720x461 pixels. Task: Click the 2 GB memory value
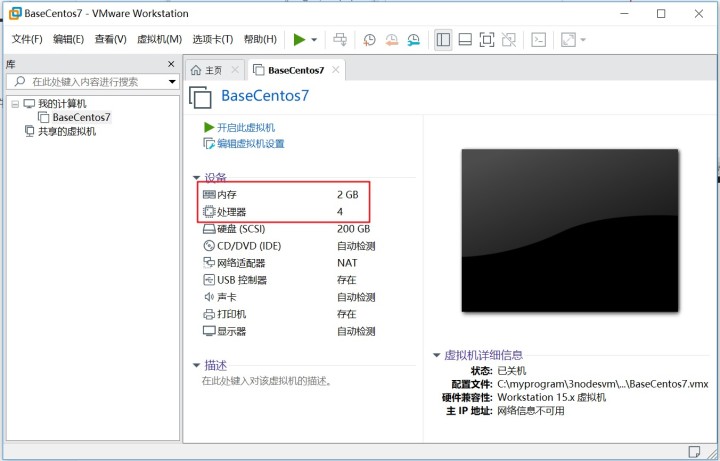point(348,195)
